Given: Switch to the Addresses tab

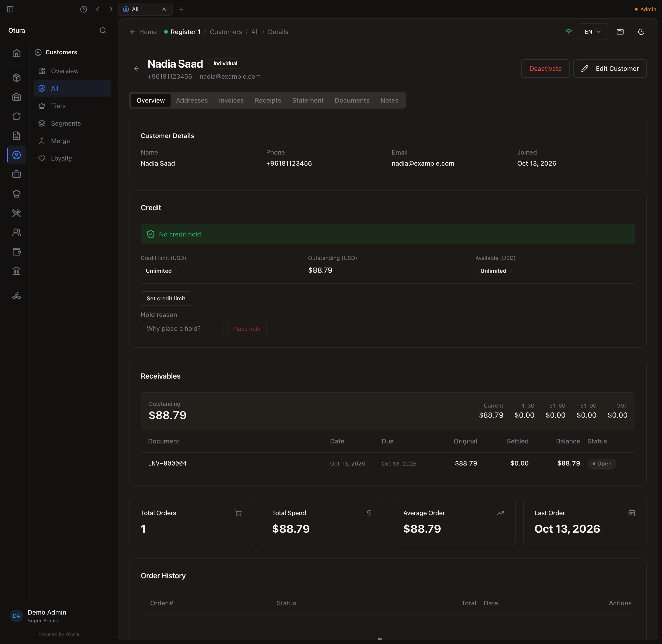Looking at the screenshot, I should 192,101.
